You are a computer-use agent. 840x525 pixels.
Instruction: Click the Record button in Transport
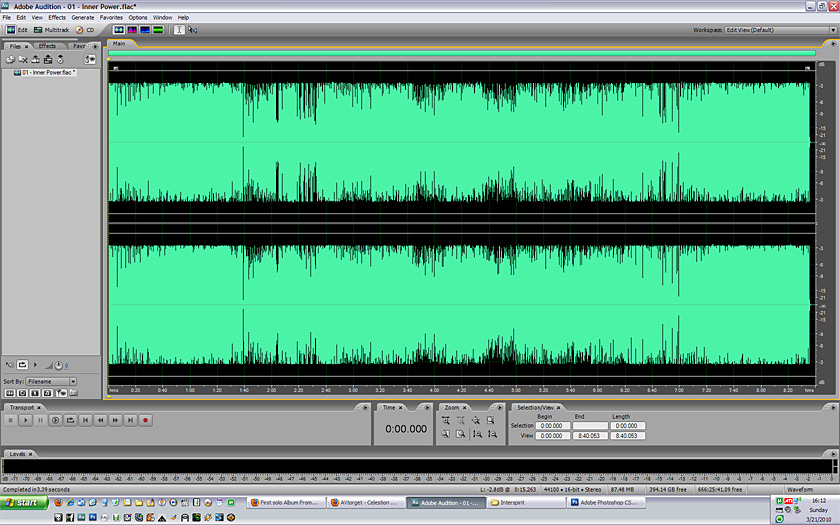[x=145, y=420]
